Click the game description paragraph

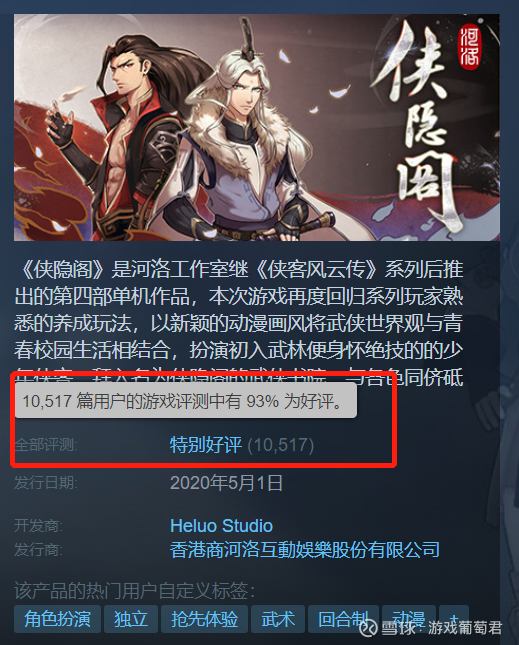239,323
